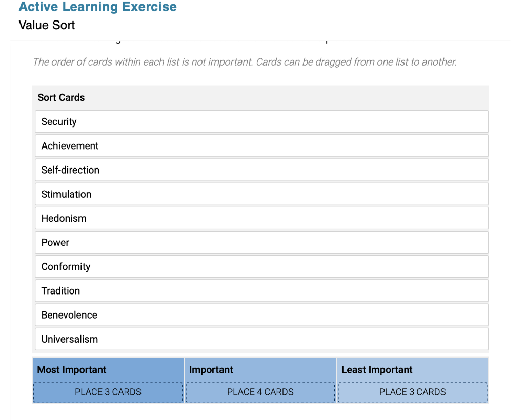Image resolution: width=525 pixels, height=420 pixels.
Task: Click the Least Important drop zone
Action: (413, 392)
